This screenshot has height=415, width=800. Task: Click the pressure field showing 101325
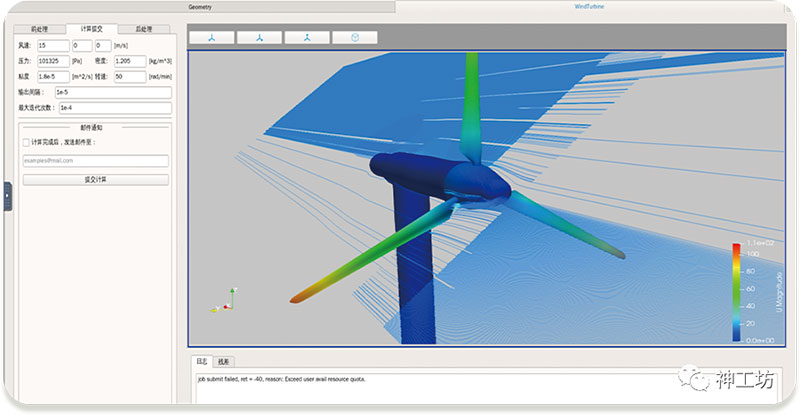[x=53, y=61]
